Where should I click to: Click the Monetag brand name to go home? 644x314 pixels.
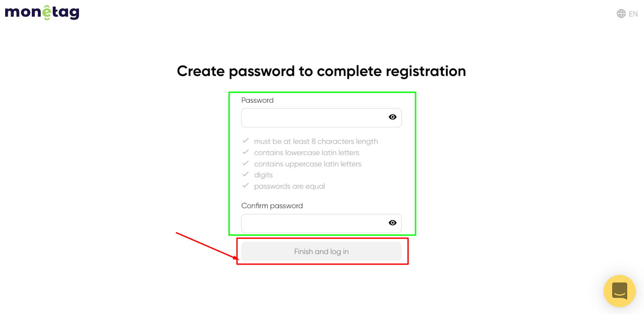point(41,12)
